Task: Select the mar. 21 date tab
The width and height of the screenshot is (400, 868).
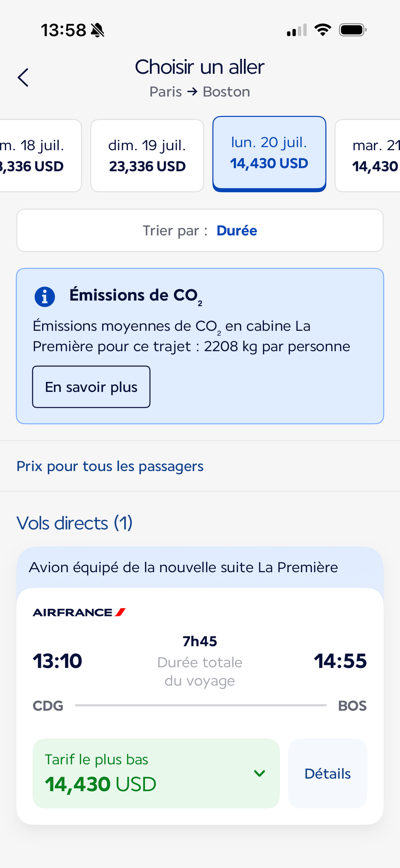Action: tap(368, 155)
